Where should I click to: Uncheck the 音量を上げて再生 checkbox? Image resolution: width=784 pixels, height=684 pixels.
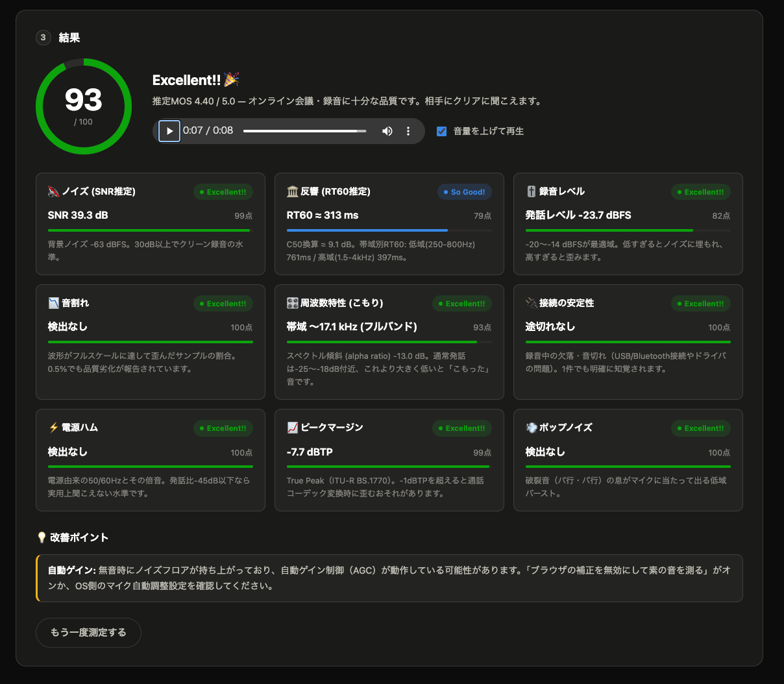point(442,131)
